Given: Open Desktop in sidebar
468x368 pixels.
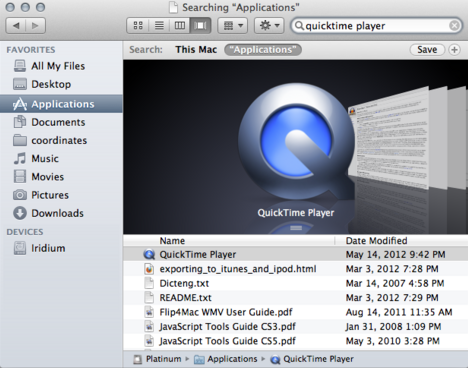Looking at the screenshot, I should coord(61,84).
